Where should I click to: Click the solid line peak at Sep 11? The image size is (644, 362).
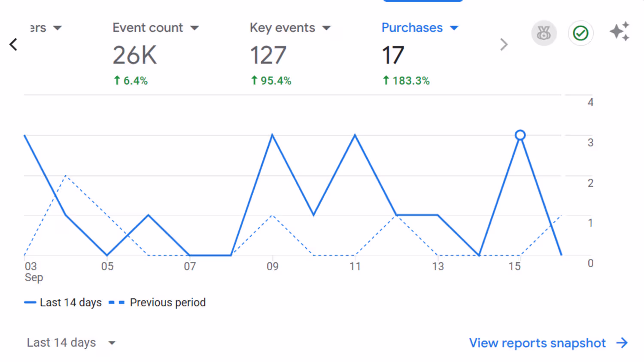click(x=355, y=135)
